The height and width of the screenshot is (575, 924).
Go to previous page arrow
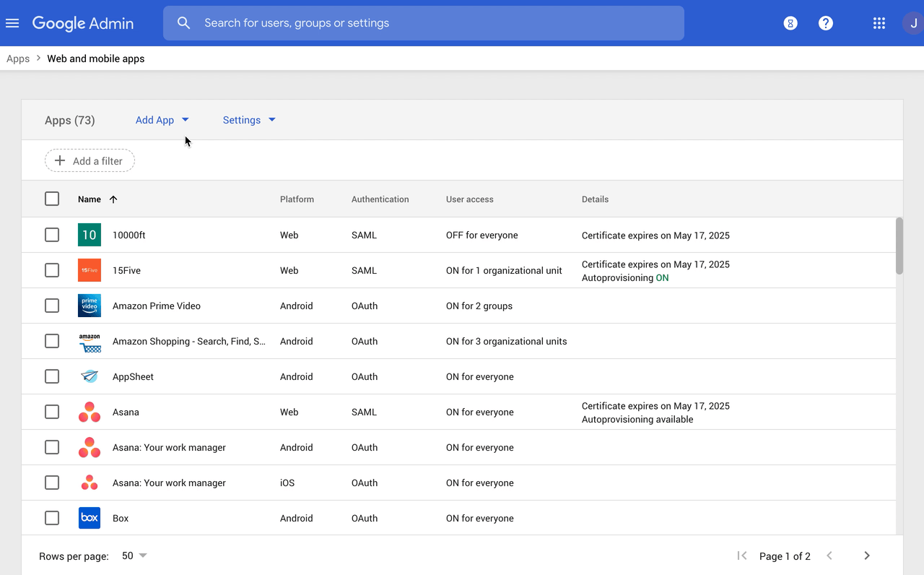tap(829, 555)
